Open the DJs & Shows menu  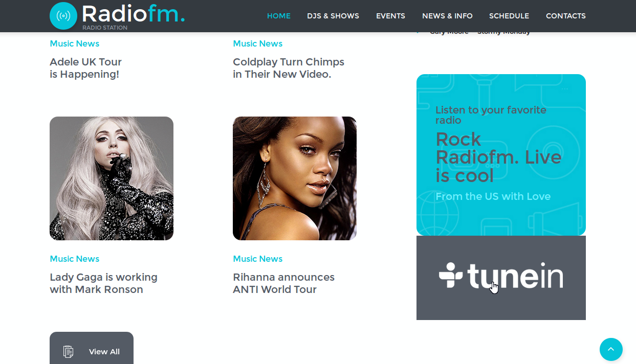point(333,16)
